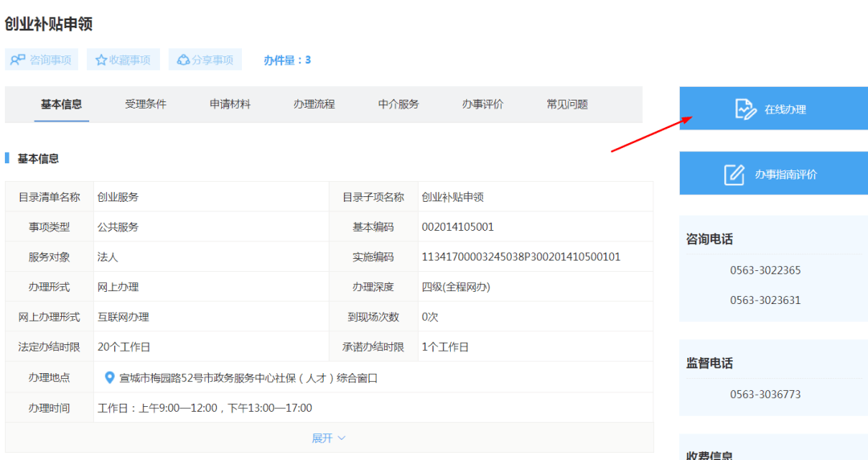Viewport: 868px width, 460px height.
Task: Start 在线办理 online handling
Action: pos(774,109)
